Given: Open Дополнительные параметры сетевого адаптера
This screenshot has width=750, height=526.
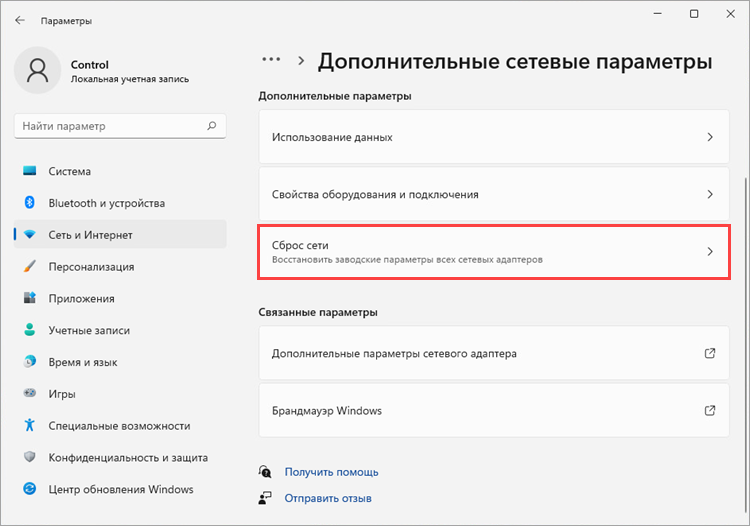Looking at the screenshot, I should pyautogui.click(x=494, y=353).
